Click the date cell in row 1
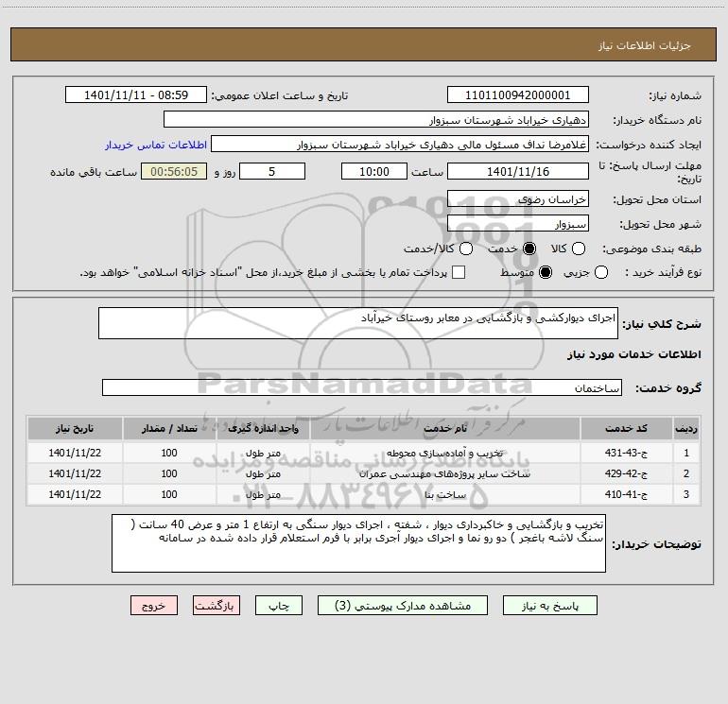 pos(75,453)
